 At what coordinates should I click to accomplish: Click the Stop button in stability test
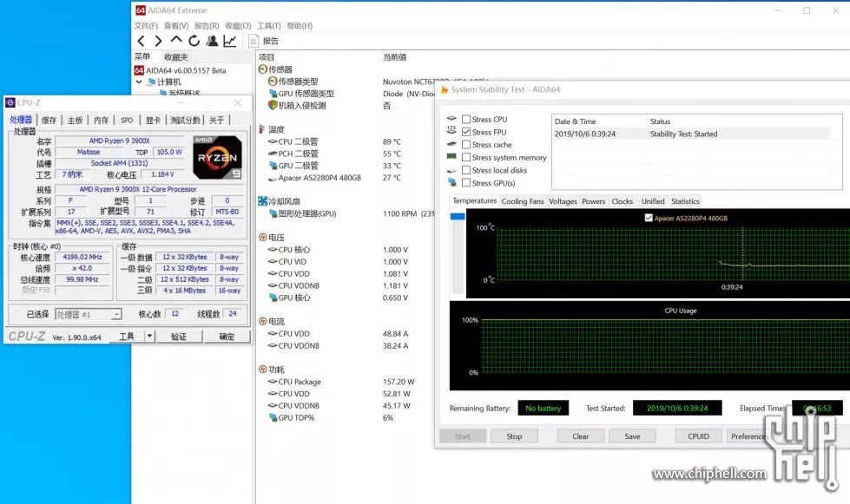(514, 436)
